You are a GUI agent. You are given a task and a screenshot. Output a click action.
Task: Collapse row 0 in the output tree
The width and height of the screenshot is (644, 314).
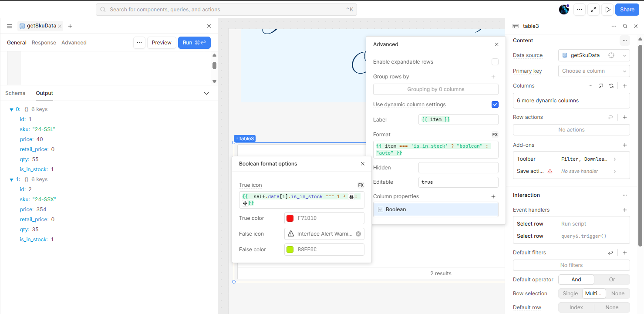11,109
